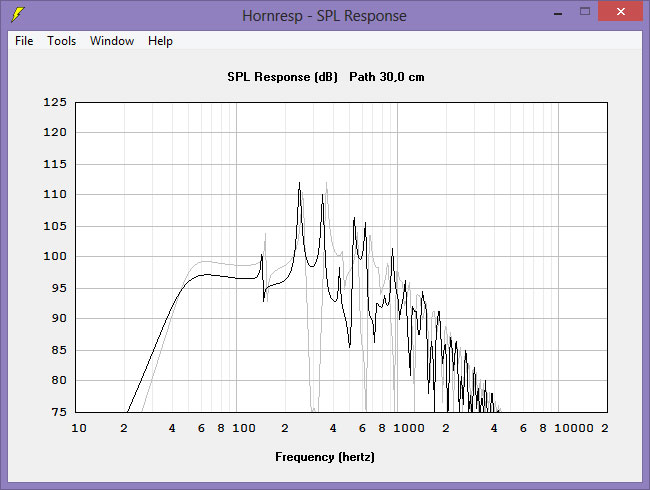650x490 pixels.
Task: Click the 125 dB axis value
Action: coord(55,102)
